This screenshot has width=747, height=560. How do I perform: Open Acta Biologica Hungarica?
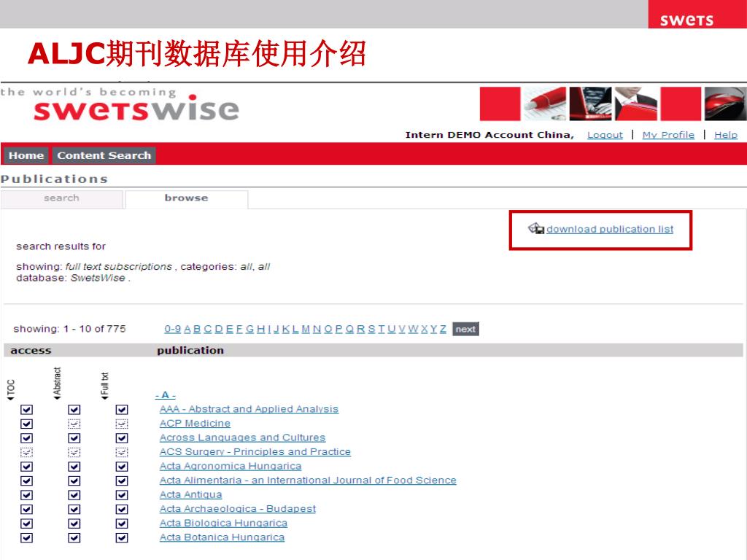(223, 524)
